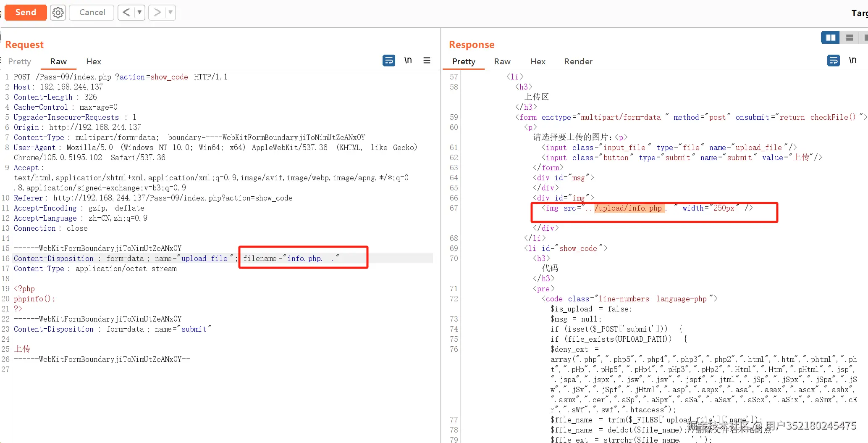Click the code class="line-numbers language-php" line

pos(629,299)
